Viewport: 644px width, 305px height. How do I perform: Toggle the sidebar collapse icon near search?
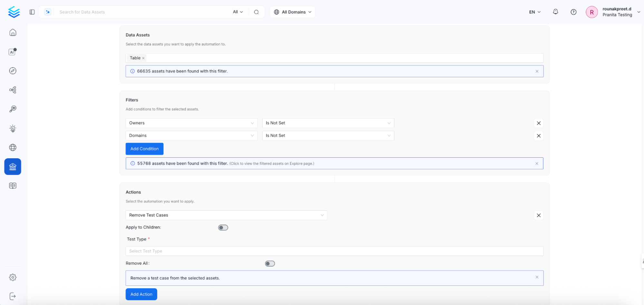click(x=32, y=12)
